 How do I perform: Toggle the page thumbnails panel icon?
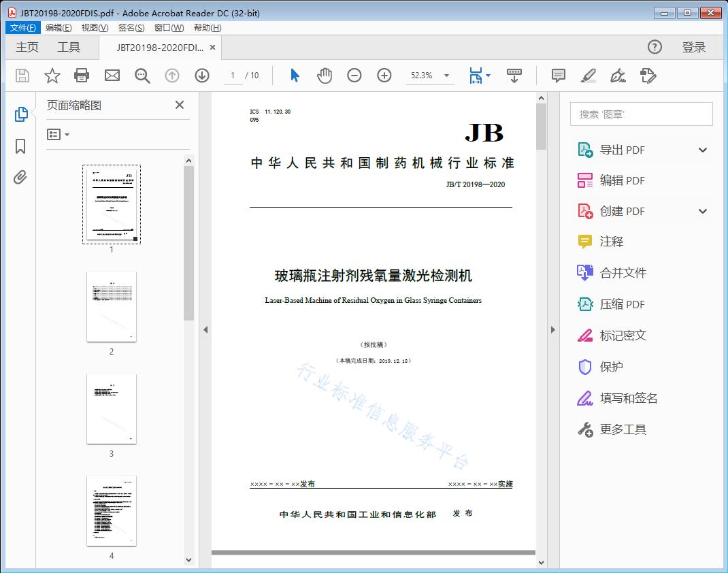pos(21,114)
